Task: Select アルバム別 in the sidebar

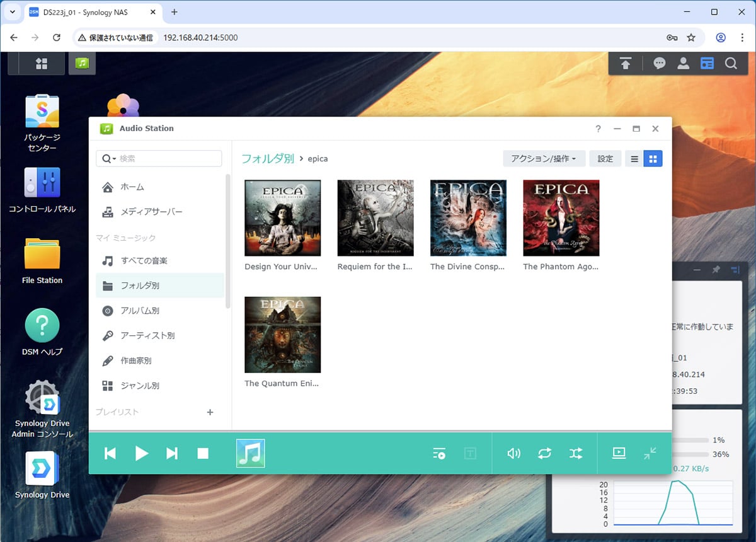Action: pyautogui.click(x=140, y=311)
